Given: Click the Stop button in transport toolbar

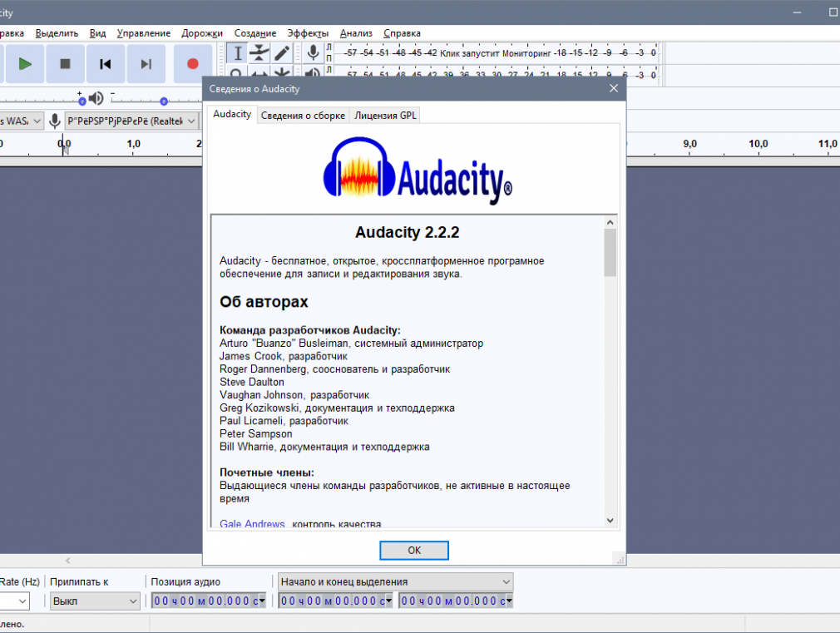Looking at the screenshot, I should (x=65, y=64).
